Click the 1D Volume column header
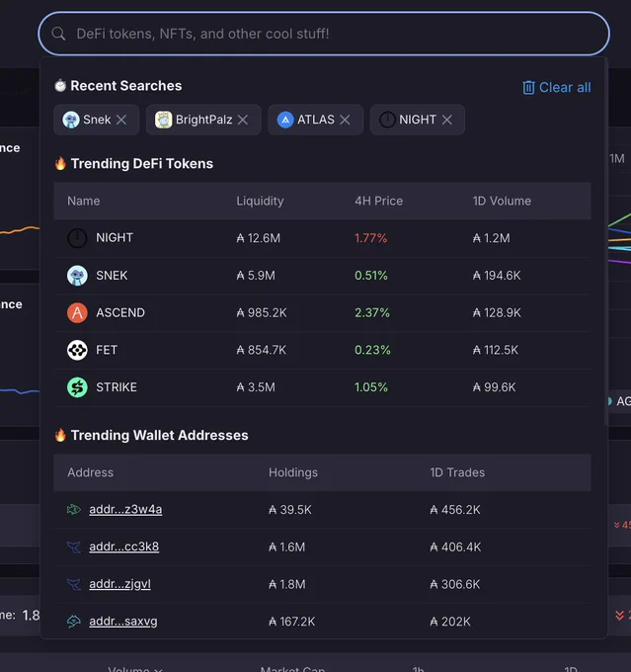The image size is (631, 672). point(502,201)
